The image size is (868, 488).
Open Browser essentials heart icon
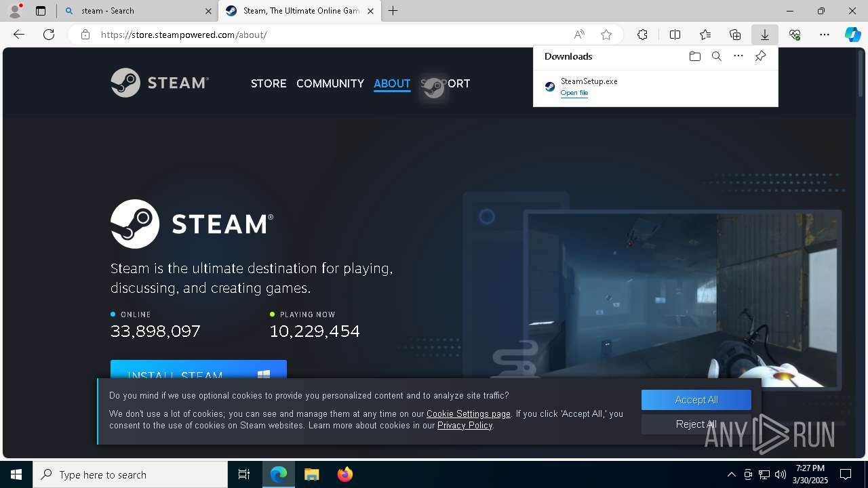pyautogui.click(x=795, y=35)
